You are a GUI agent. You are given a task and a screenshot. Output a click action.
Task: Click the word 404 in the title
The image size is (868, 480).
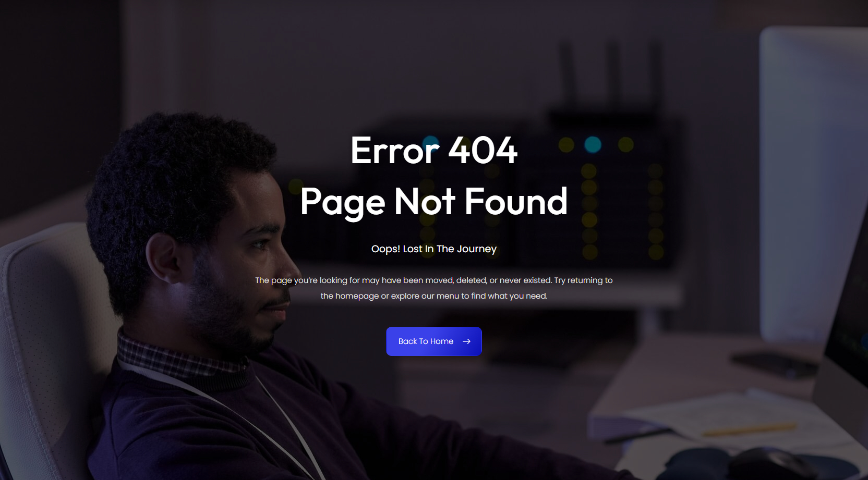483,151
